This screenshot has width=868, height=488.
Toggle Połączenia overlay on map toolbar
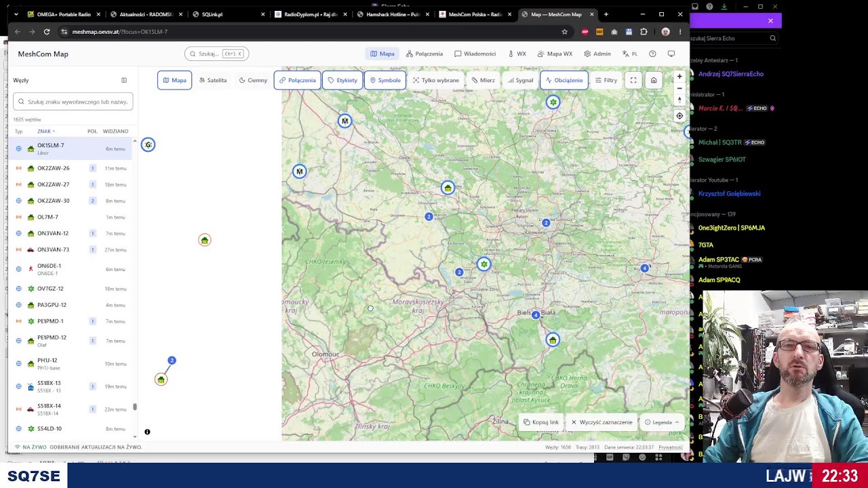click(297, 80)
